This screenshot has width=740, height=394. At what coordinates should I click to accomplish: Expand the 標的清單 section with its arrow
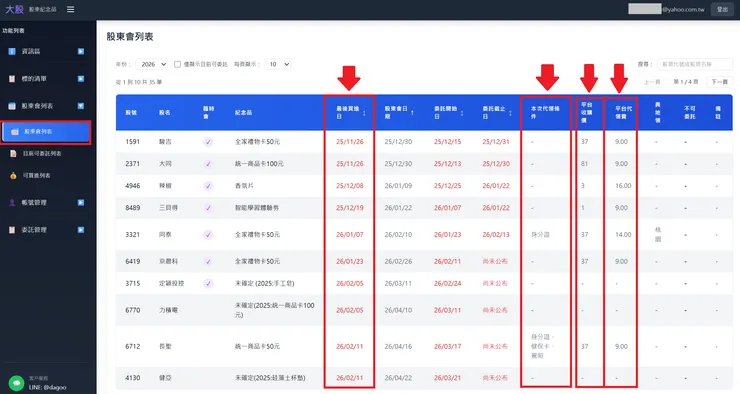pyautogui.click(x=81, y=79)
